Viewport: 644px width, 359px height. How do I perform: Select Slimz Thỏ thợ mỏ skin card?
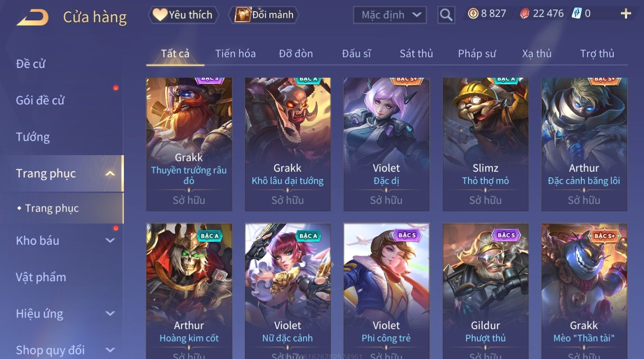(485, 144)
